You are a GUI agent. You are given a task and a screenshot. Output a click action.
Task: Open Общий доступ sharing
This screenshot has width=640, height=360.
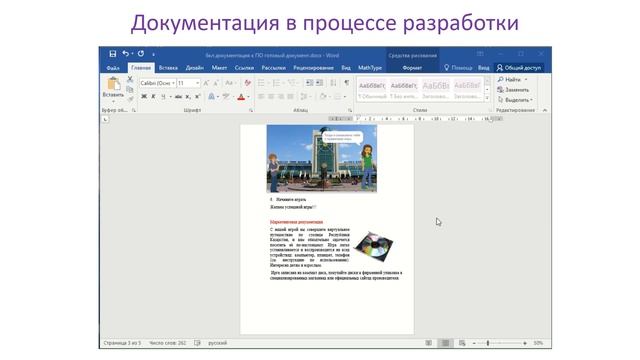(519, 68)
